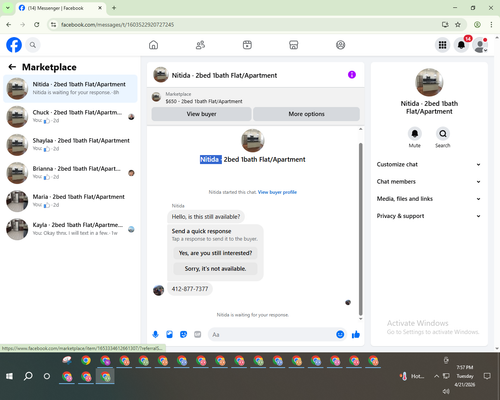Open the Video (Watch) icon in the top nav

click(x=247, y=45)
